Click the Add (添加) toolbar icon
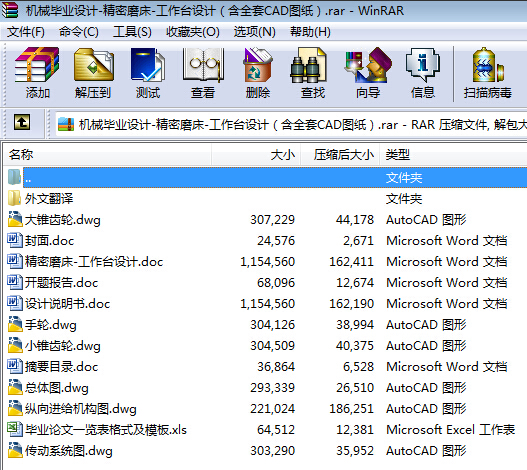The height and width of the screenshot is (470, 527). [37, 65]
